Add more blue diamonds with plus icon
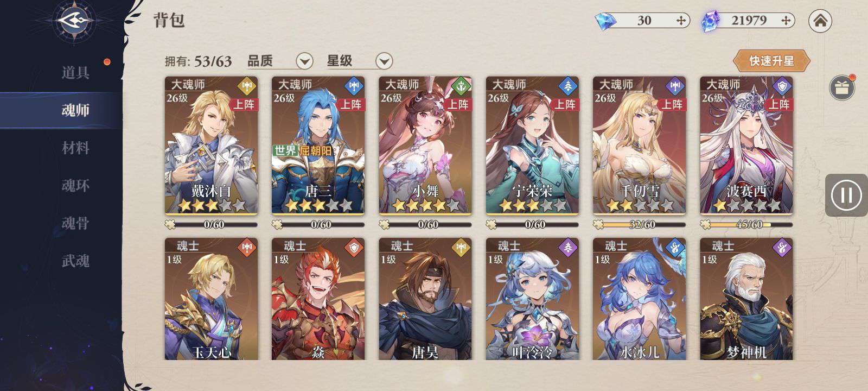The width and height of the screenshot is (868, 391). point(682,21)
